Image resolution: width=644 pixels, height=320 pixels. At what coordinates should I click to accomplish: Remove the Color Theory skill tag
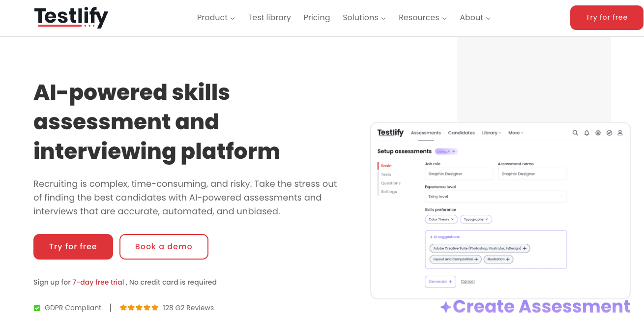452,219
